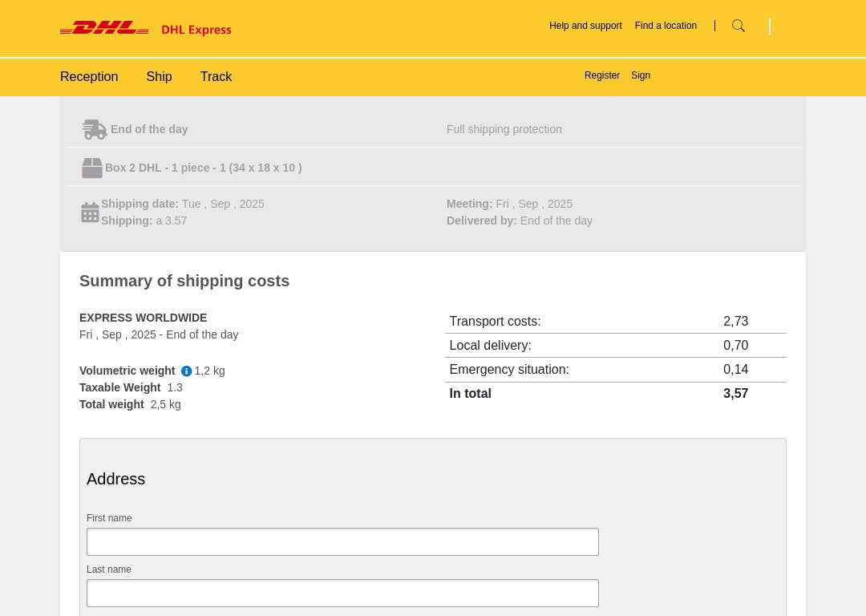Click Shipping date Tue, Sep, 2025

[x=183, y=204]
